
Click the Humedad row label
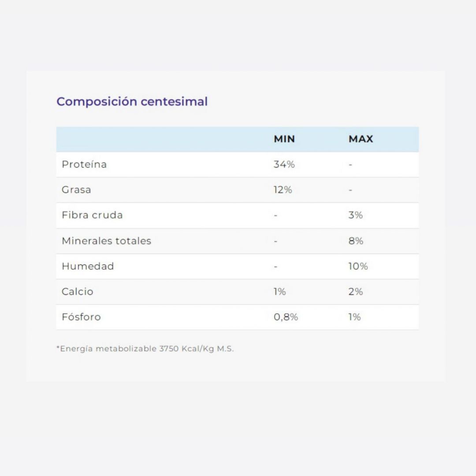coord(88,266)
